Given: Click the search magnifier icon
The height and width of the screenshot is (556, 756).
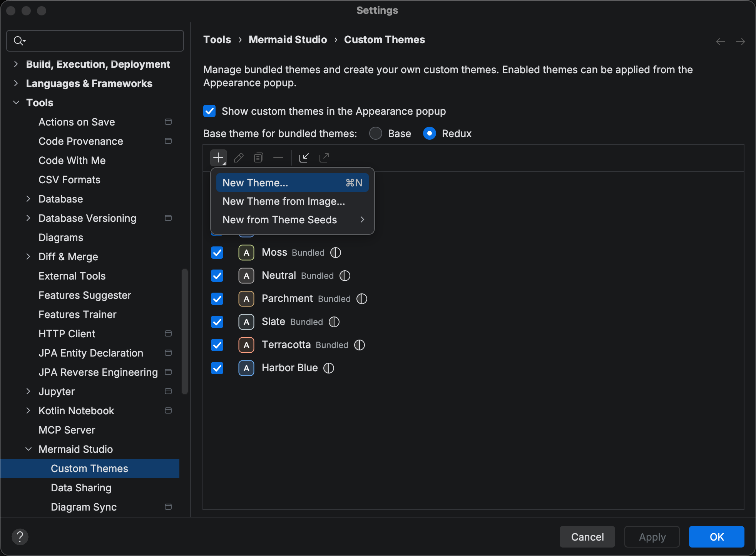Looking at the screenshot, I should tap(19, 40).
